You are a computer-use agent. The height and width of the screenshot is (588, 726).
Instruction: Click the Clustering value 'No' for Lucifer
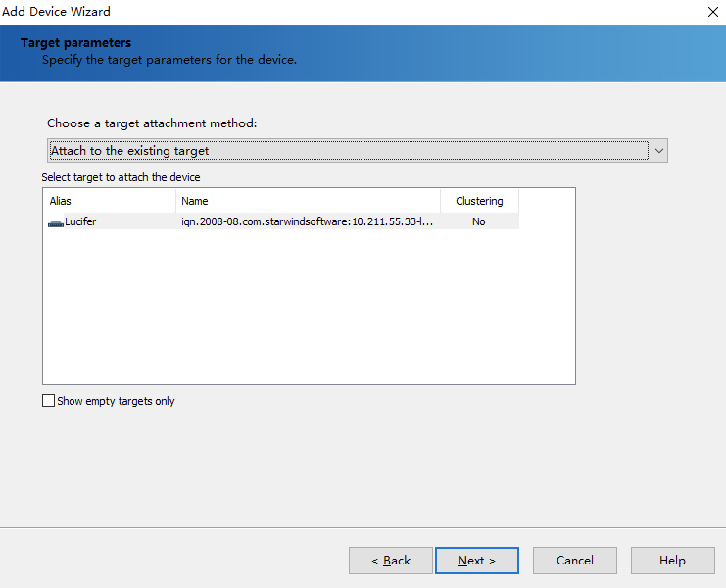(x=478, y=221)
